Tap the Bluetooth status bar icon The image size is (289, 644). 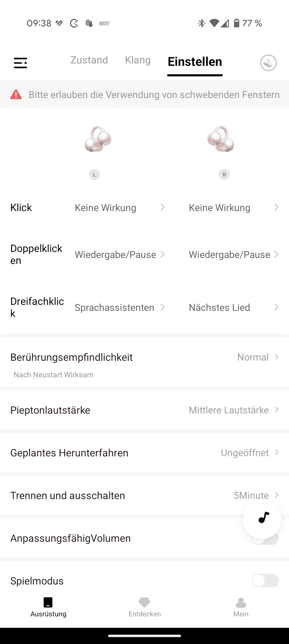(201, 23)
